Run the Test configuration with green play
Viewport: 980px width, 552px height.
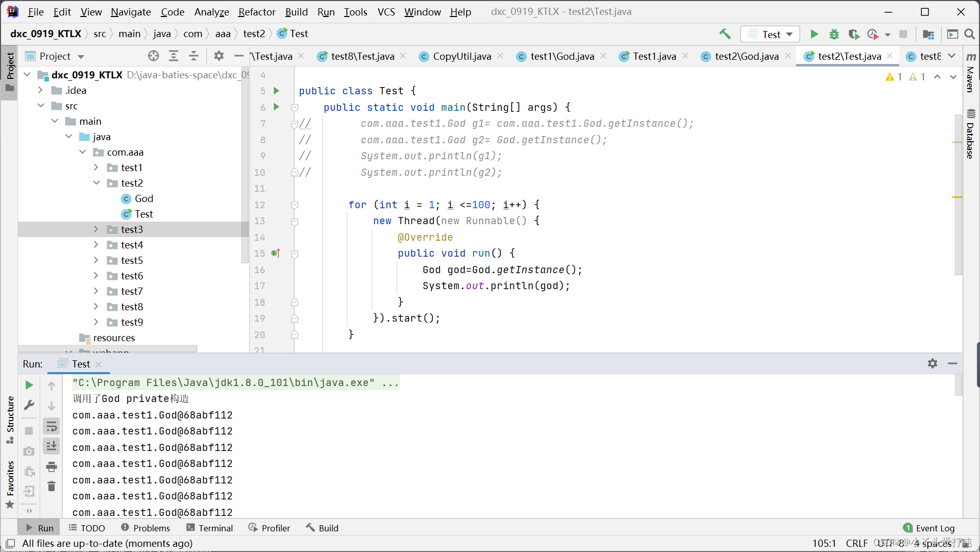click(x=814, y=34)
